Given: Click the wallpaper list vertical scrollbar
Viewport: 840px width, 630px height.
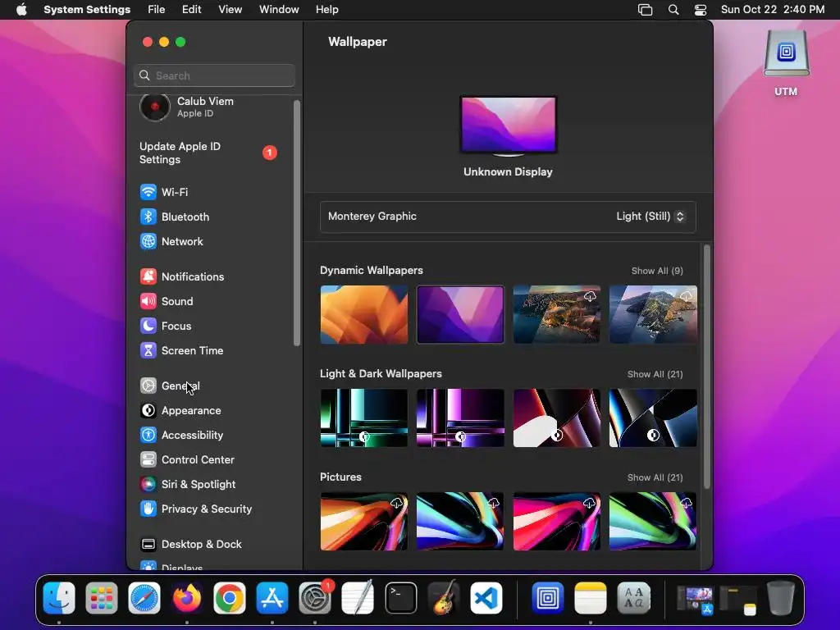Looking at the screenshot, I should click(706, 367).
